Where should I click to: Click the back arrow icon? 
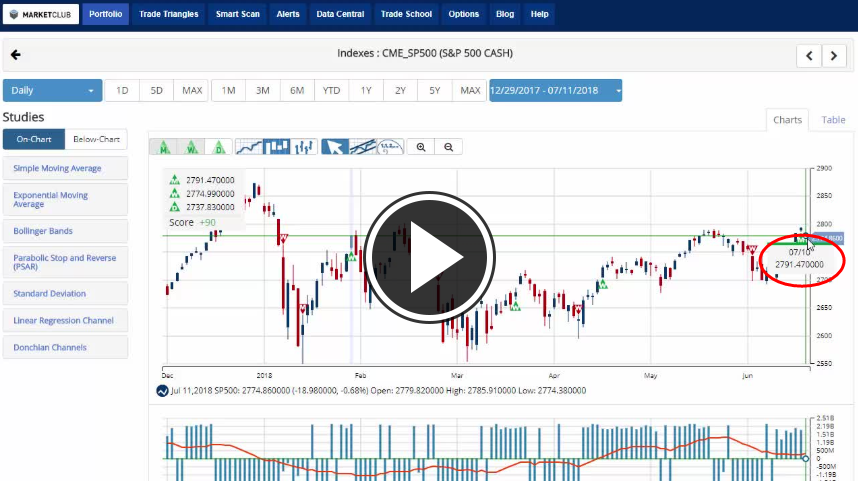[x=15, y=55]
